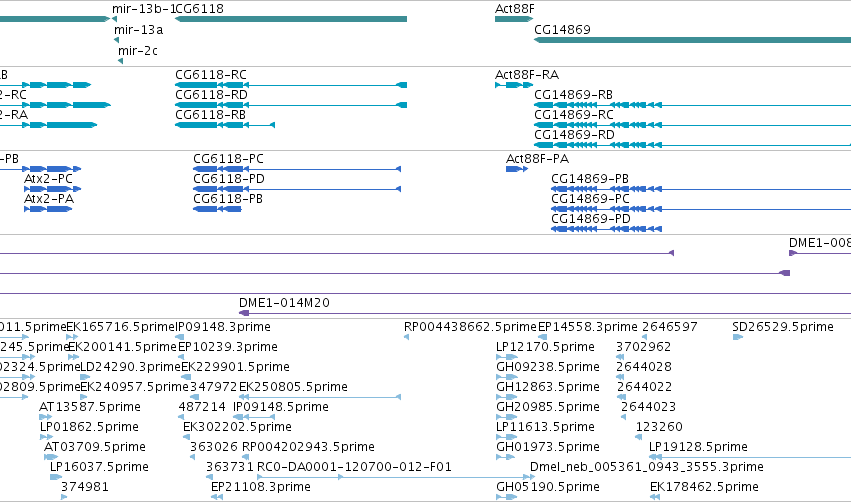
Task: Select feature labeled 3702962
Action: 644,347
